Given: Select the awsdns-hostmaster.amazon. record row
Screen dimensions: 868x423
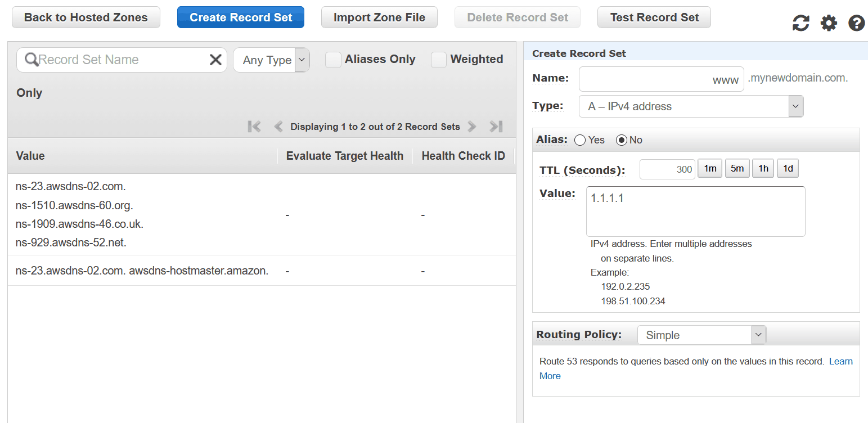Looking at the screenshot, I should click(x=262, y=271).
